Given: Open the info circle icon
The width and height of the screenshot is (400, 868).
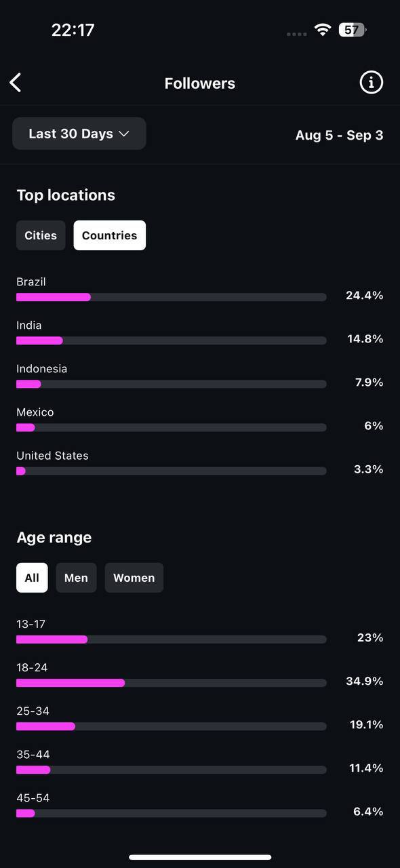Looking at the screenshot, I should pos(371,83).
